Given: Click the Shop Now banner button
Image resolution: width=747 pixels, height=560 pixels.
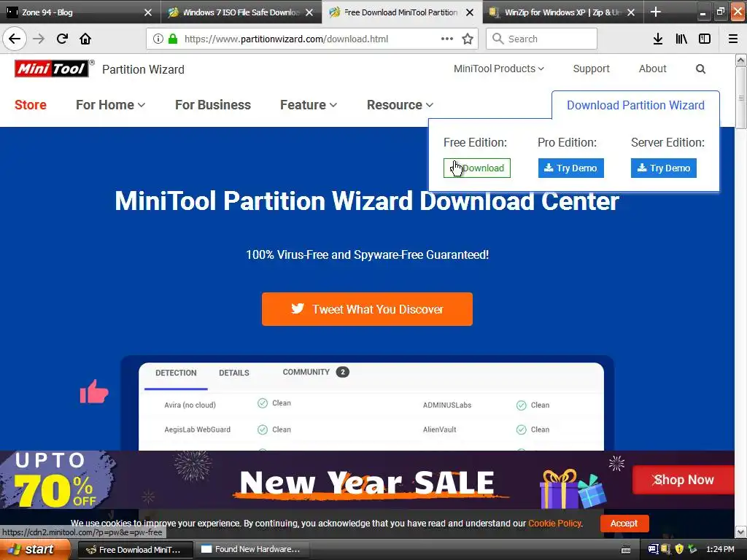Looking at the screenshot, I should 683,480.
